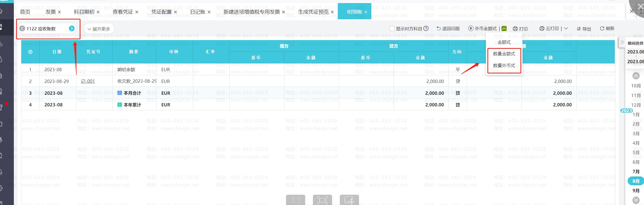Switch to the 科目期初 tab
Image resolution: width=644 pixels, height=205 pixels.
84,12
